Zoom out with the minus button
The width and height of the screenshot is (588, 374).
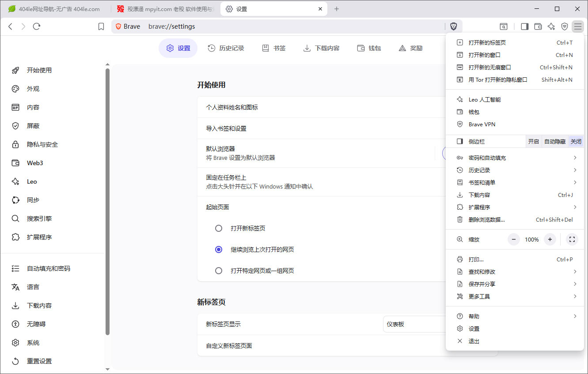(514, 239)
